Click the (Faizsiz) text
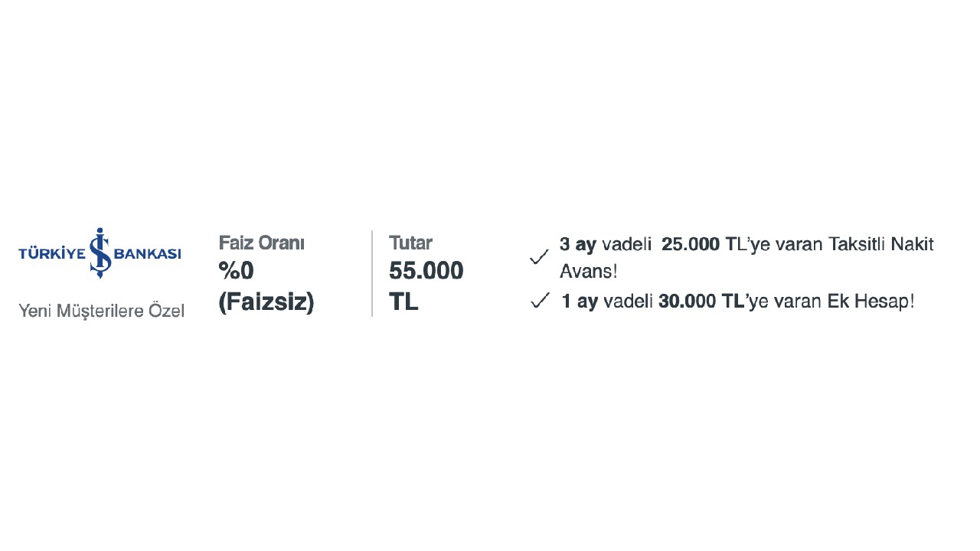Viewport: 980px width, 551px height. (x=266, y=302)
